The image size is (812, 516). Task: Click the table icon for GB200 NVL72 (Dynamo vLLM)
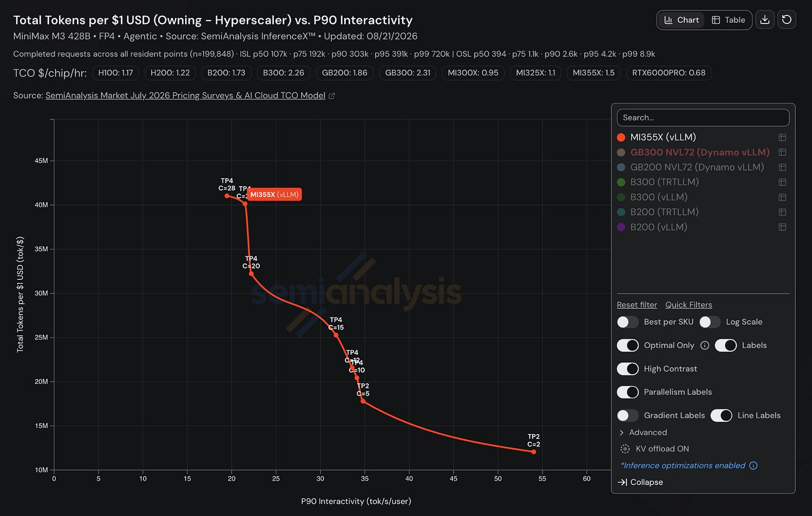[x=782, y=167]
